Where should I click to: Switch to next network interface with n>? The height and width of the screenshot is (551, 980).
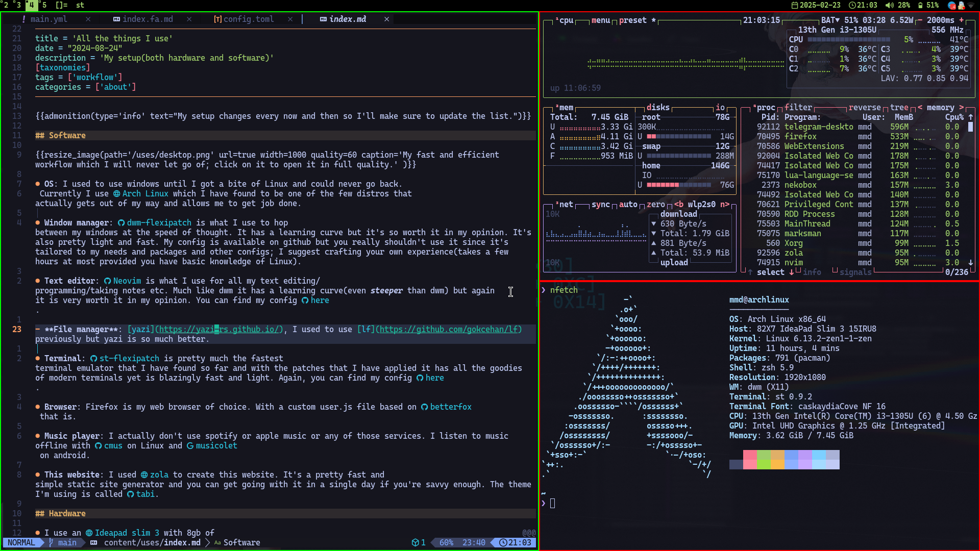[x=725, y=205]
